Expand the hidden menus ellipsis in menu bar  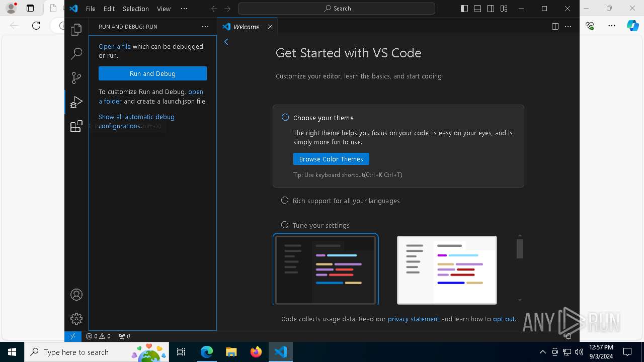coord(184,9)
